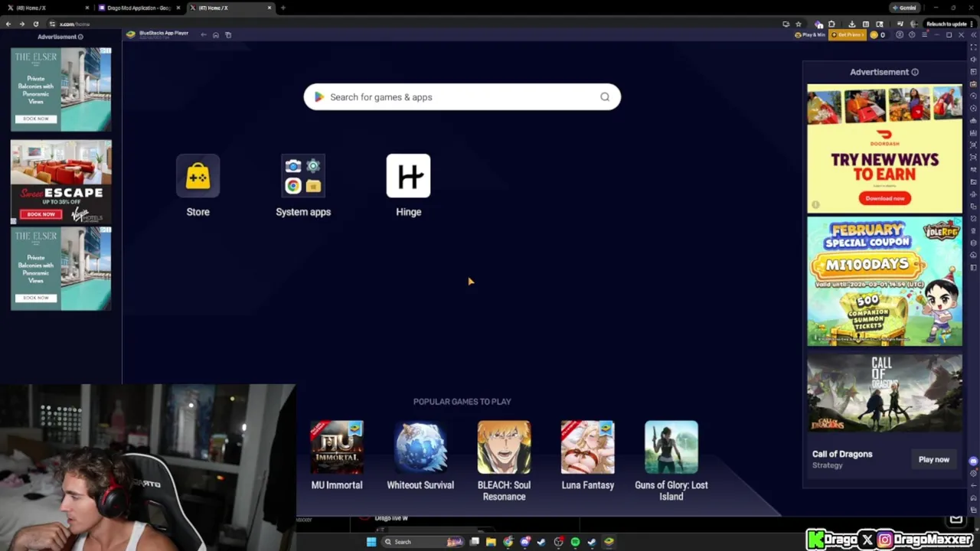
Task: Open a new browser tab
Action: pyautogui.click(x=283, y=8)
